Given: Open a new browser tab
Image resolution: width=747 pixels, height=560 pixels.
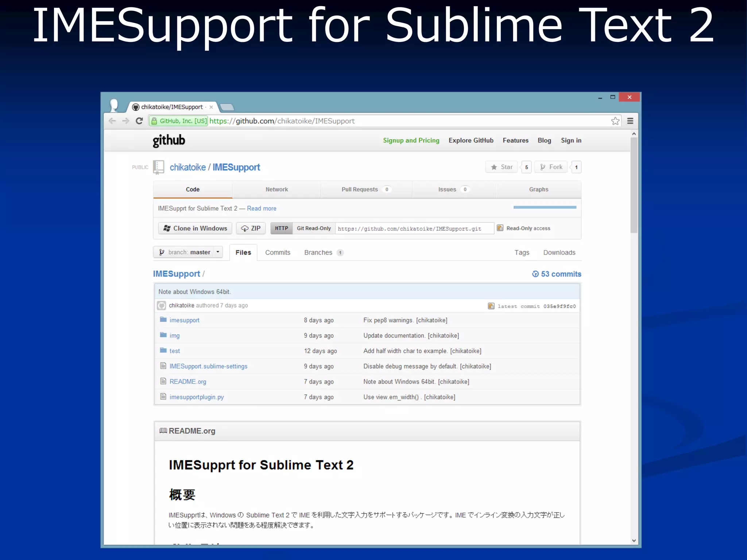Looking at the screenshot, I should click(227, 107).
